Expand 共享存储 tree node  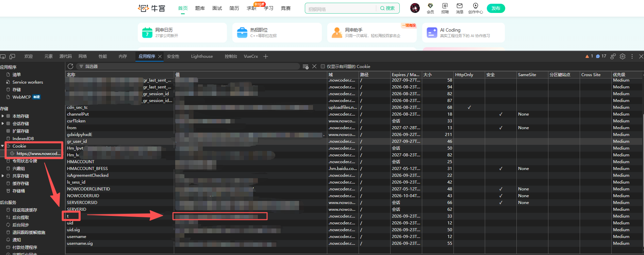click(x=3, y=176)
